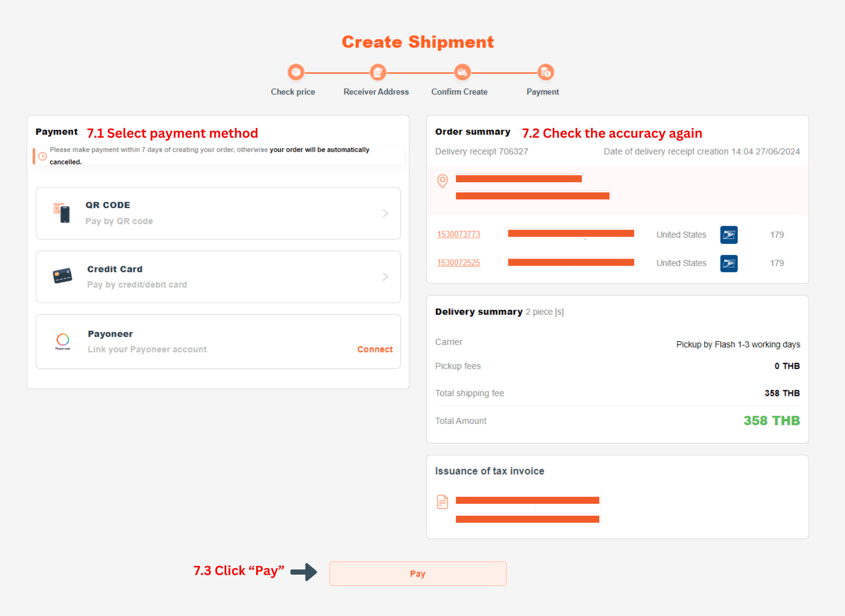Click the 179 price for shipment 1530072525
Screen dimensions: 845x616
pyautogui.click(x=777, y=263)
